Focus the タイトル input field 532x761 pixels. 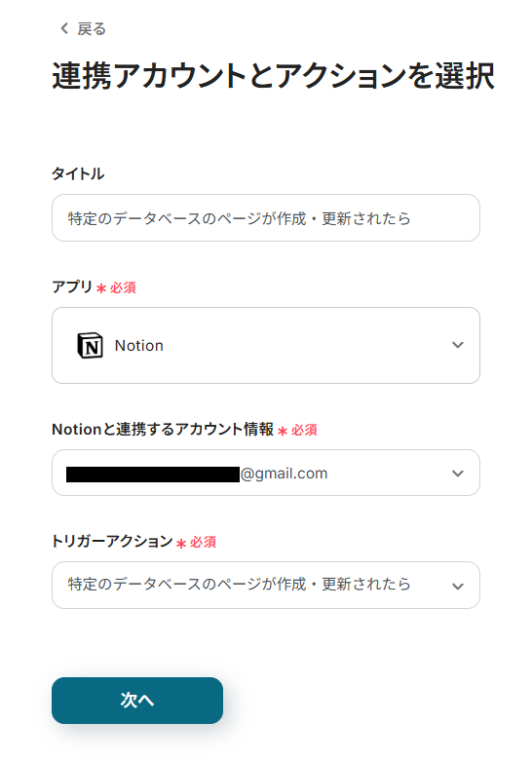[x=266, y=218]
